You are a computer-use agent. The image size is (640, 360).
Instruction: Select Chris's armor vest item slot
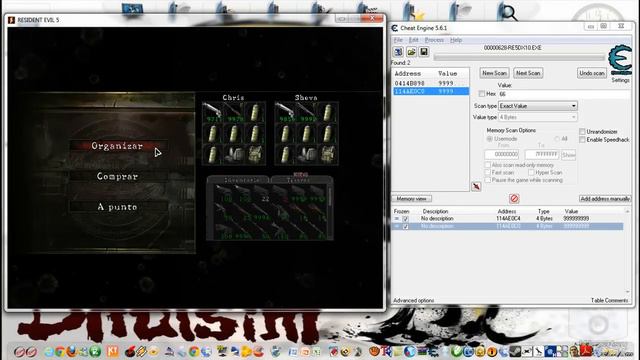[255, 155]
